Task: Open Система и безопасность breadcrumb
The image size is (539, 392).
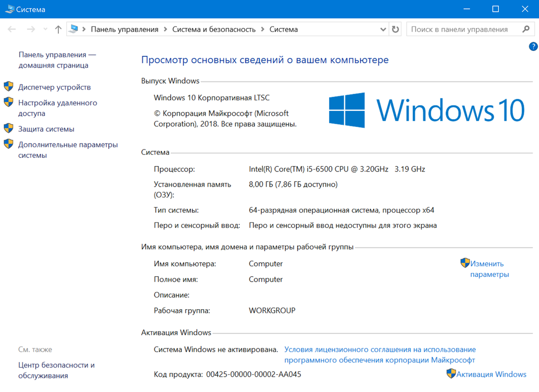Action: point(214,29)
